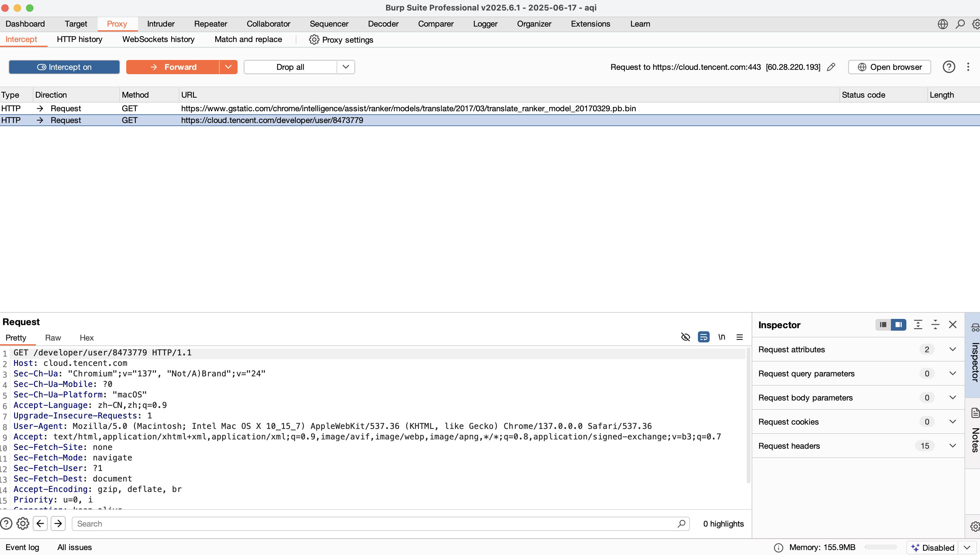Click the help question mark beside Open browser
This screenshot has width=980, height=555.
(949, 67)
